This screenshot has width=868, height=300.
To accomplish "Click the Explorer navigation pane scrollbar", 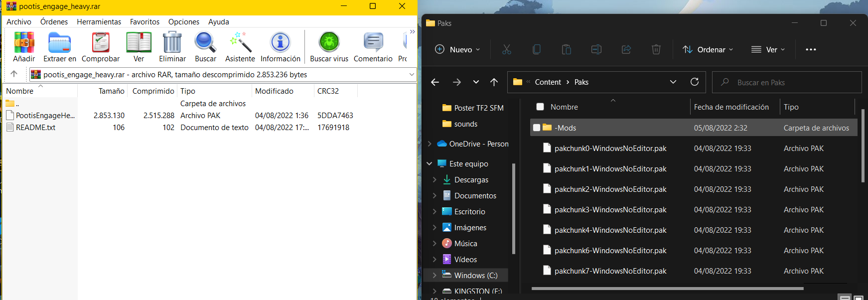I will click(513, 208).
